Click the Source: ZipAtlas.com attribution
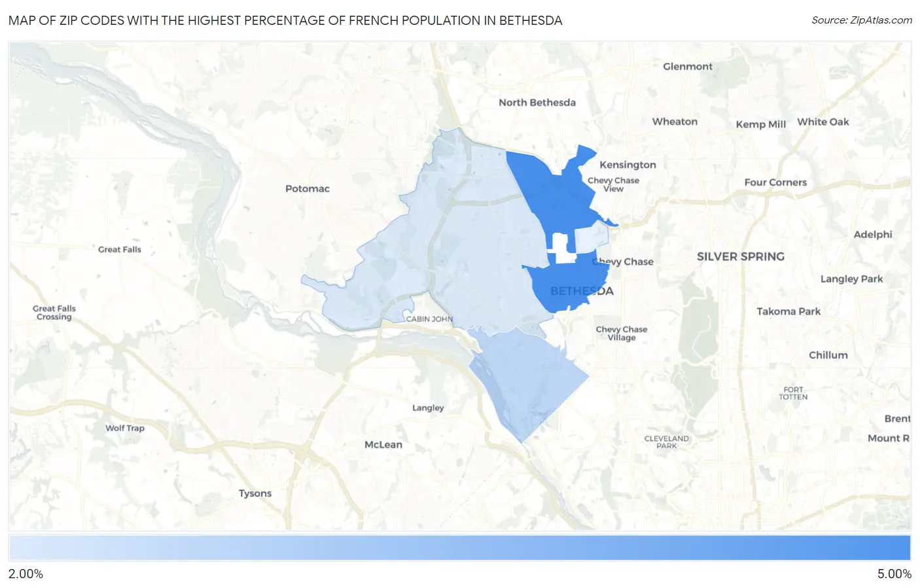Viewport: 920px width, 588px height. coord(862,20)
